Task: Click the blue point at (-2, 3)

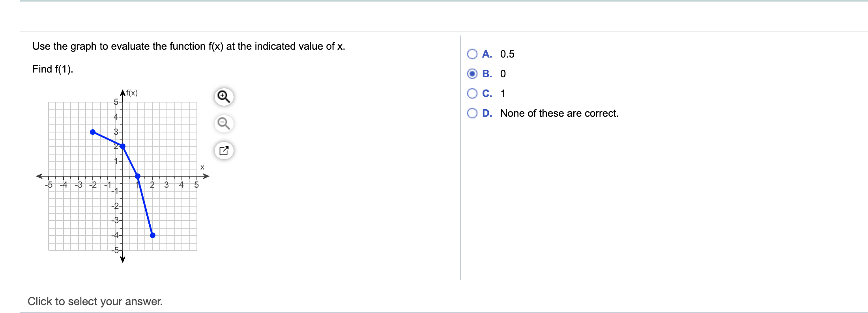Action: [x=93, y=131]
